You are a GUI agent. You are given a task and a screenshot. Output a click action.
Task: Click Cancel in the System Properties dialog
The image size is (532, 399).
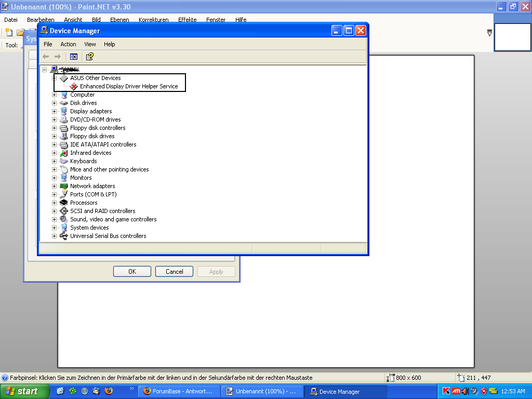coord(175,271)
